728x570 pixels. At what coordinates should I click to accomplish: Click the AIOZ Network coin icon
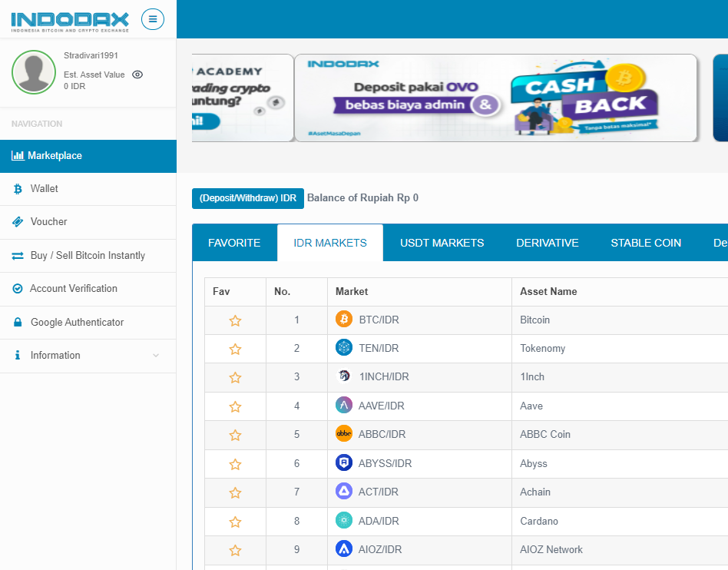point(344,548)
